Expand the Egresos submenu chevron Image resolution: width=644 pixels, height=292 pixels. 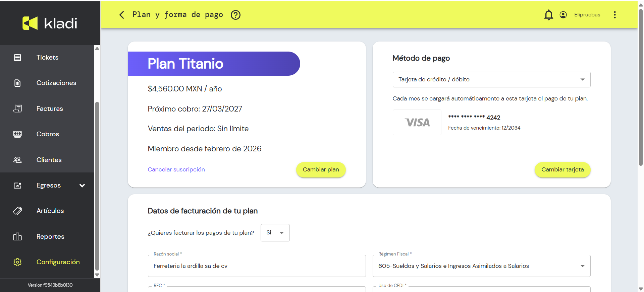[82, 186]
